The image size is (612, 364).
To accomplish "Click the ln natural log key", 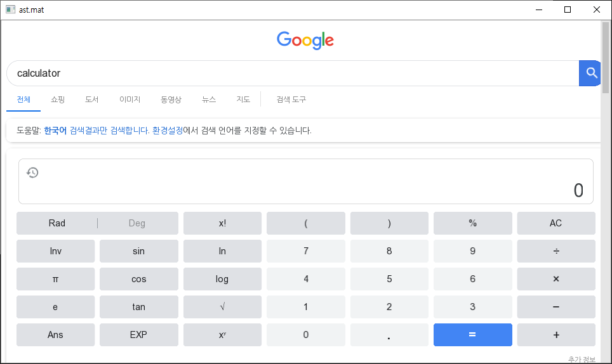I will click(222, 251).
